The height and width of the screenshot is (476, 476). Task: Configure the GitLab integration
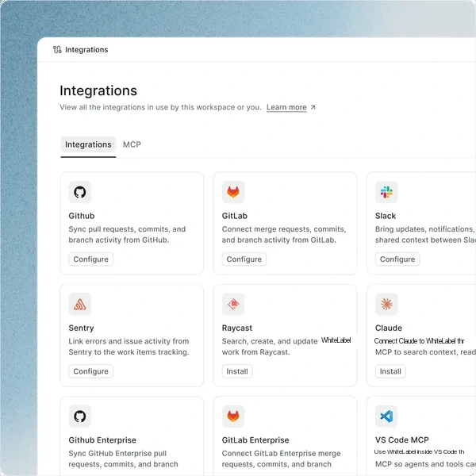click(x=244, y=259)
